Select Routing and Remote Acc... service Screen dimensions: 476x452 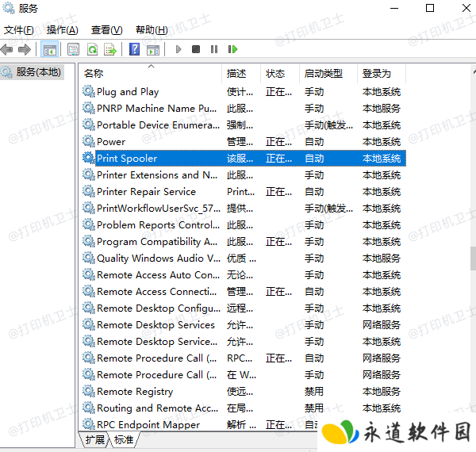157,408
